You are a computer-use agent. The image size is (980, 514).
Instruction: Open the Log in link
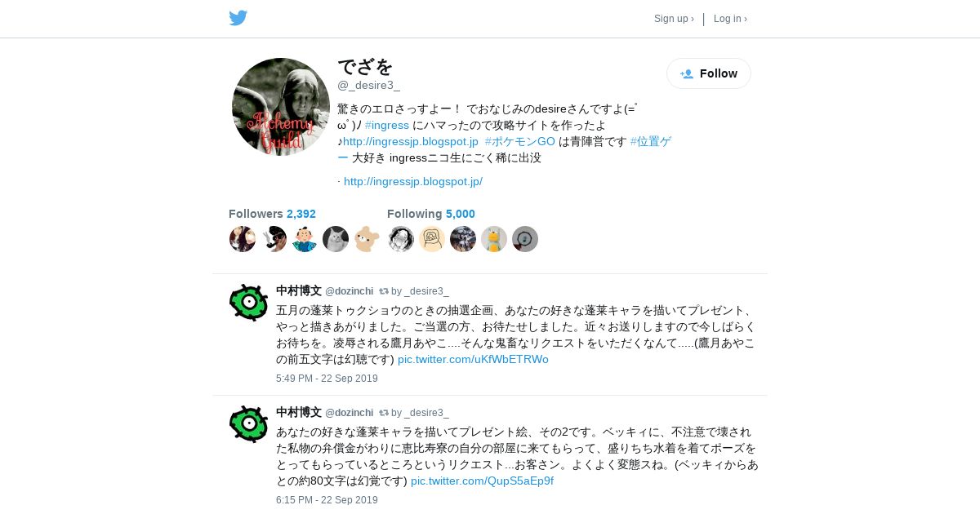coord(730,19)
